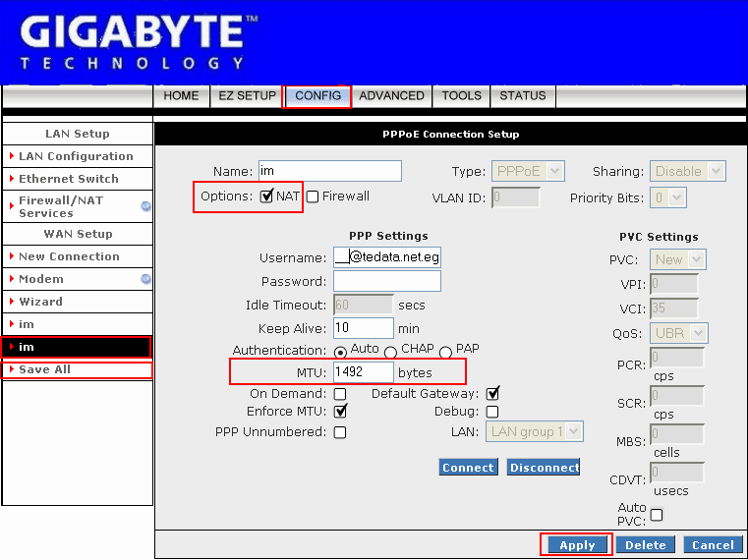This screenshot has height=560, width=748.
Task: Click the Idle Timeout field
Action: [x=364, y=305]
